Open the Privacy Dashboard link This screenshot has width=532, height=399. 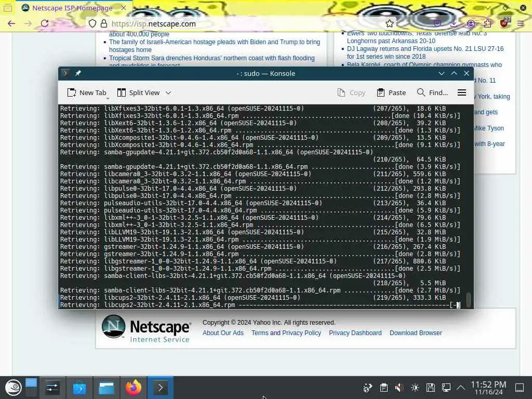tap(355, 333)
